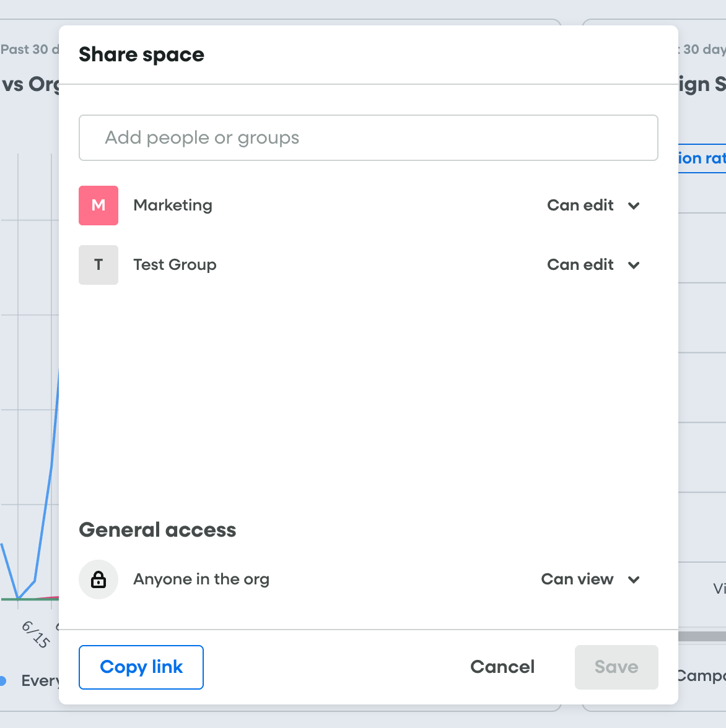This screenshot has height=728, width=726.
Task: Copy the share link
Action: (141, 667)
